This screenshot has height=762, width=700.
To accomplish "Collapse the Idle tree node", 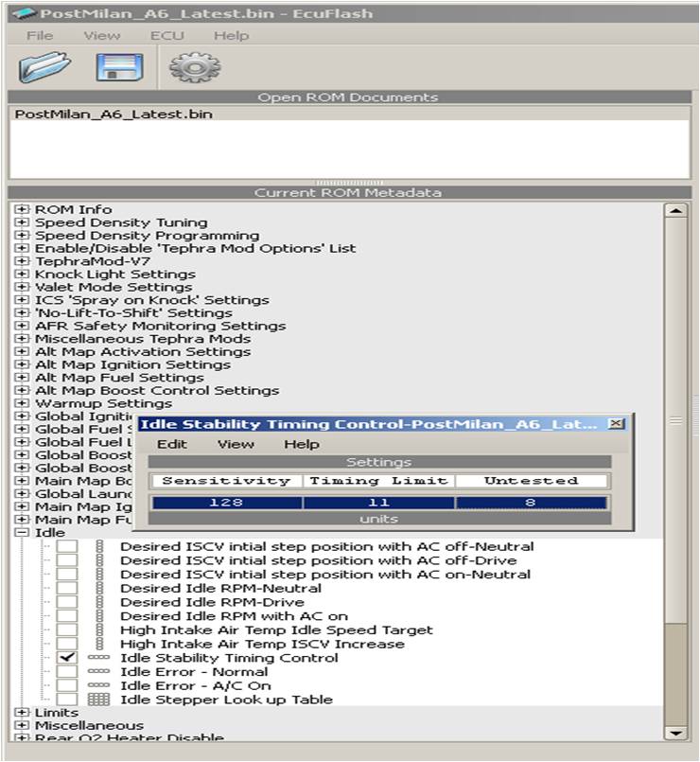I will (22, 533).
